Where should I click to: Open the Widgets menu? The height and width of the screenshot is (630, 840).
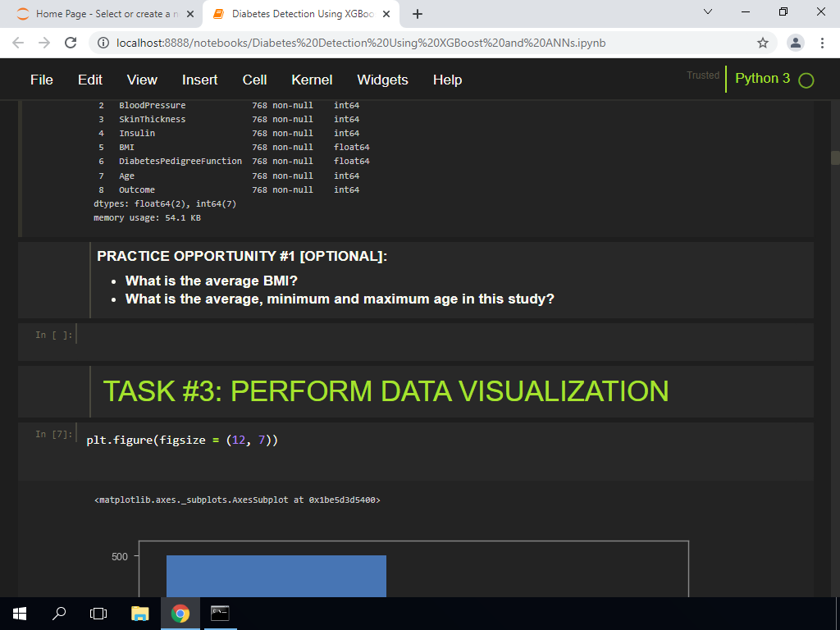(382, 80)
